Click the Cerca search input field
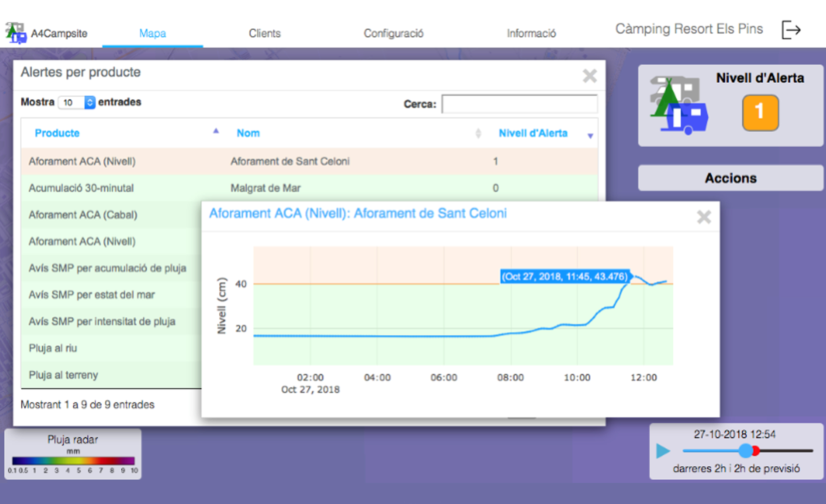 (519, 104)
